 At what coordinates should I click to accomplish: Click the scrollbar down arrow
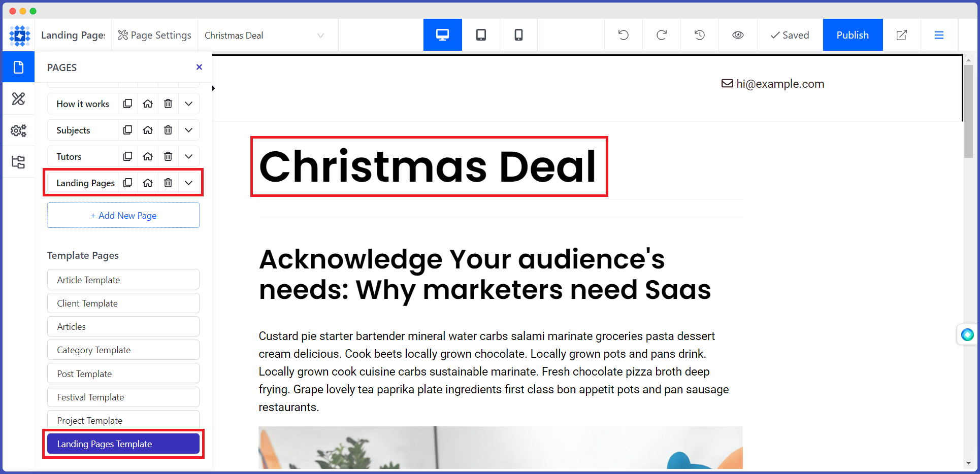tap(968, 463)
